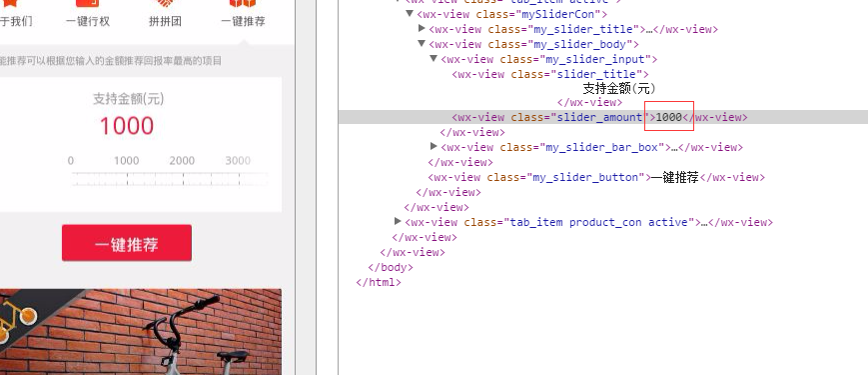Click the bicycle product image
Image resolution: width=868 pixels, height=375 pixels.
pyautogui.click(x=141, y=332)
